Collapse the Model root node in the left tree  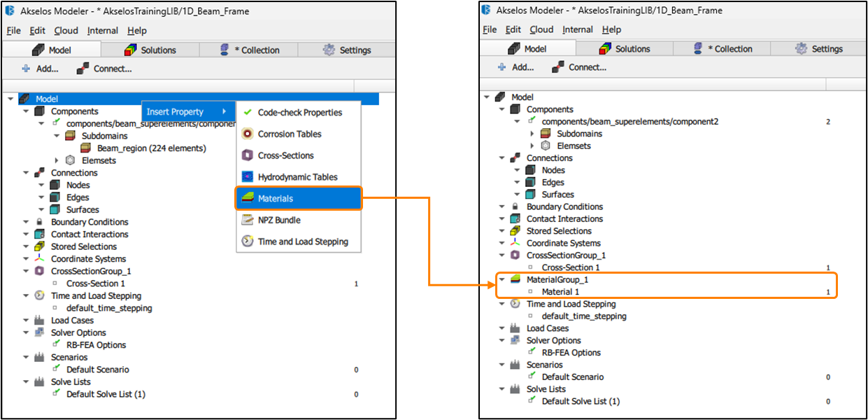pyautogui.click(x=10, y=99)
